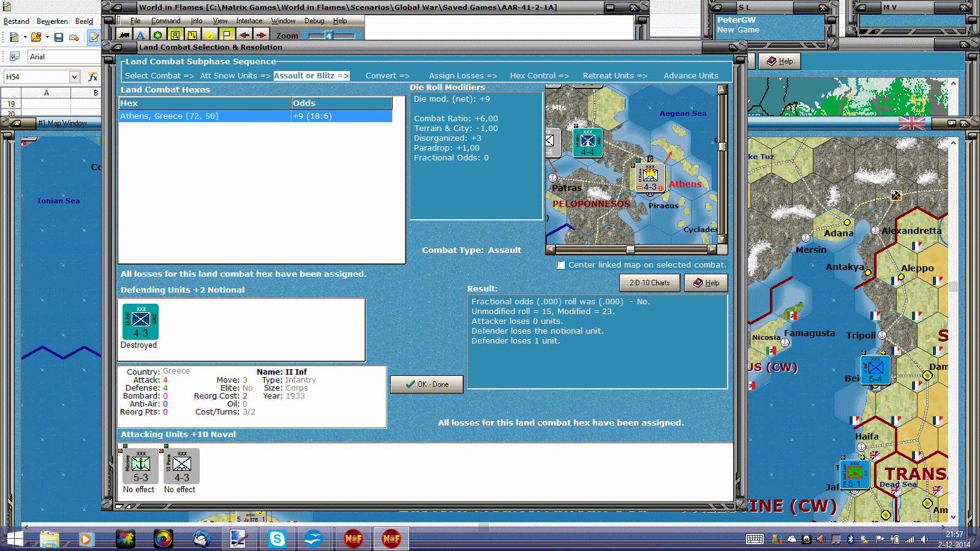Open the new document dropdown arrow
Screen dimensions: 980x551
pyautogui.click(x=25, y=37)
